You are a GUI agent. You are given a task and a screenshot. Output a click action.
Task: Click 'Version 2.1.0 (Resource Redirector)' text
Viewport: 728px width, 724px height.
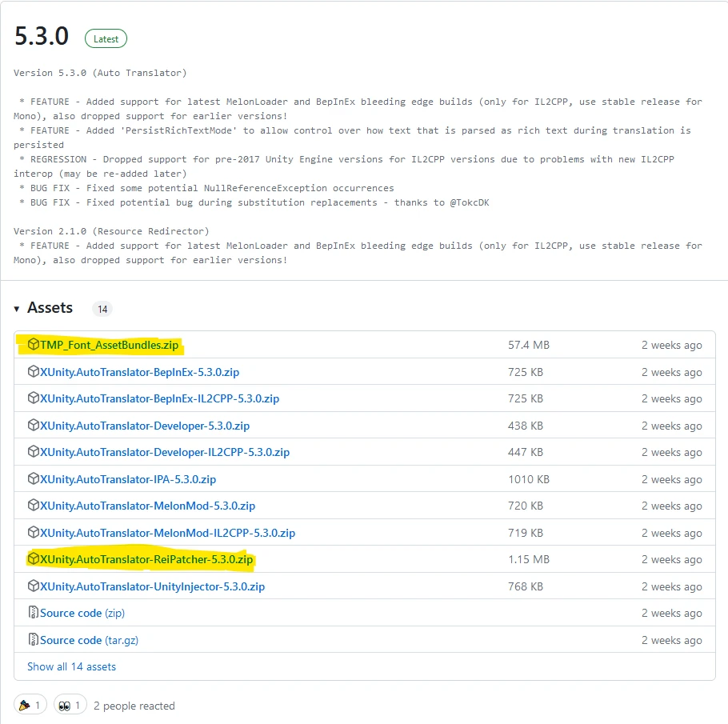[x=111, y=231]
